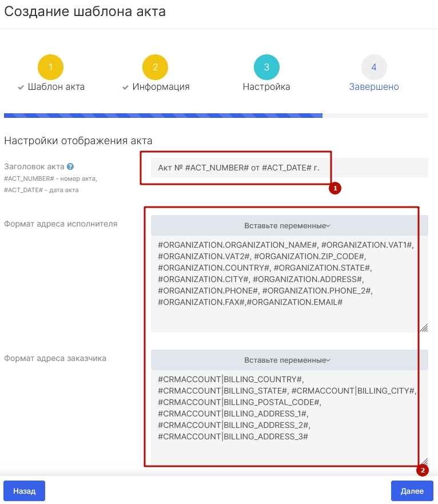Click the wizard progress bar
Viewport: 438px width, 504px height.
click(216, 116)
